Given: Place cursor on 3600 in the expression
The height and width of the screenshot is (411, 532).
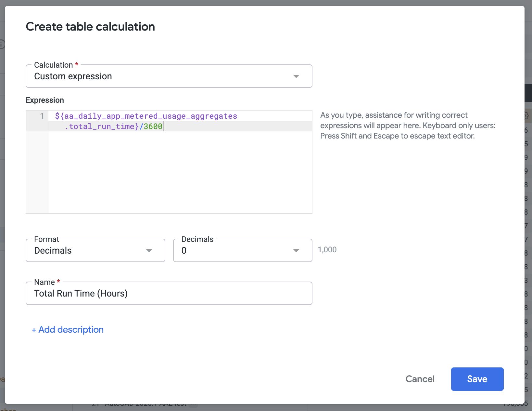Looking at the screenshot, I should coord(153,126).
